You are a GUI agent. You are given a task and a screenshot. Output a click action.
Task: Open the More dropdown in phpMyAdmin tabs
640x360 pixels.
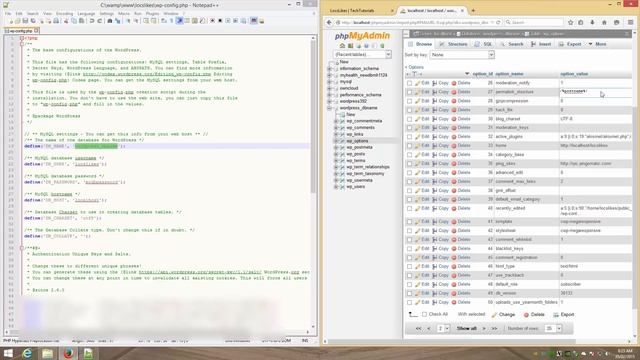(x=598, y=44)
